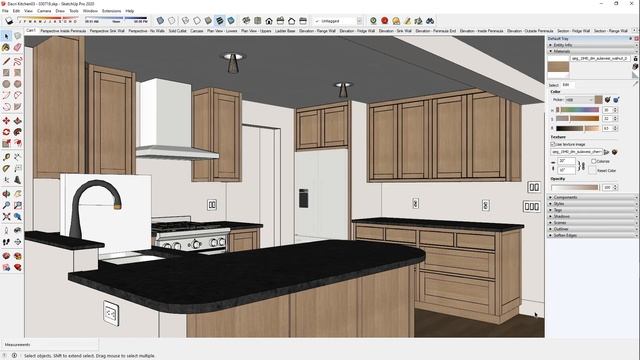The width and height of the screenshot is (640, 360).
Task: Choose the Eraser tool
Action: coord(18,48)
